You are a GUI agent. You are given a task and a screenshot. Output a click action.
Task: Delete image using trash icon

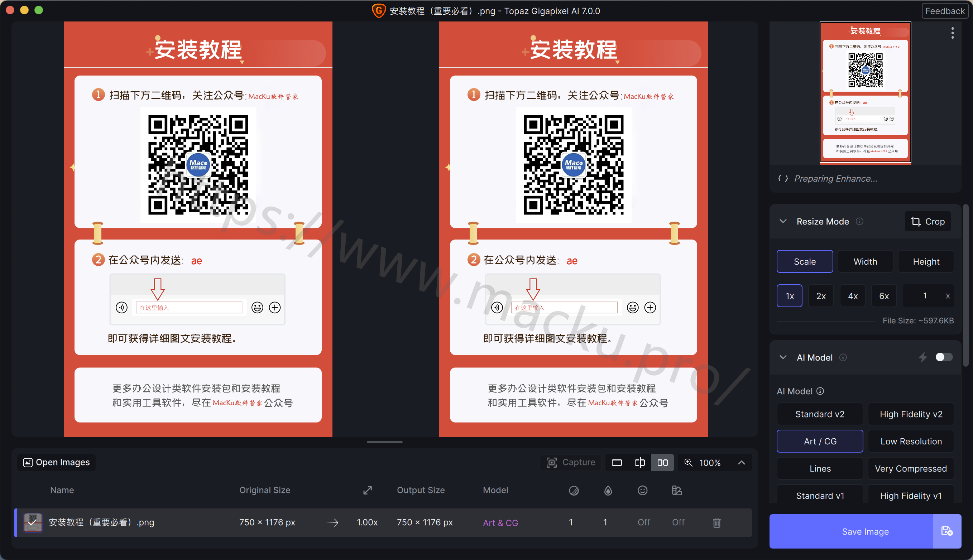pyautogui.click(x=716, y=523)
